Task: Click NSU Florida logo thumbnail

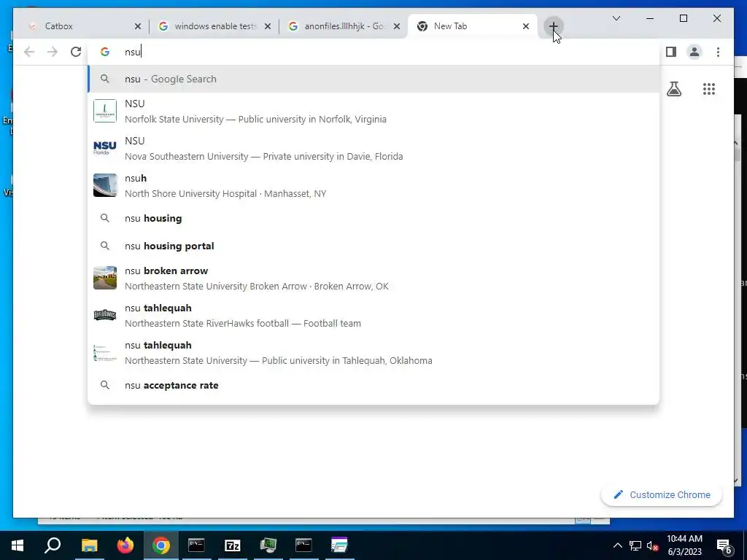Action: tap(105, 148)
